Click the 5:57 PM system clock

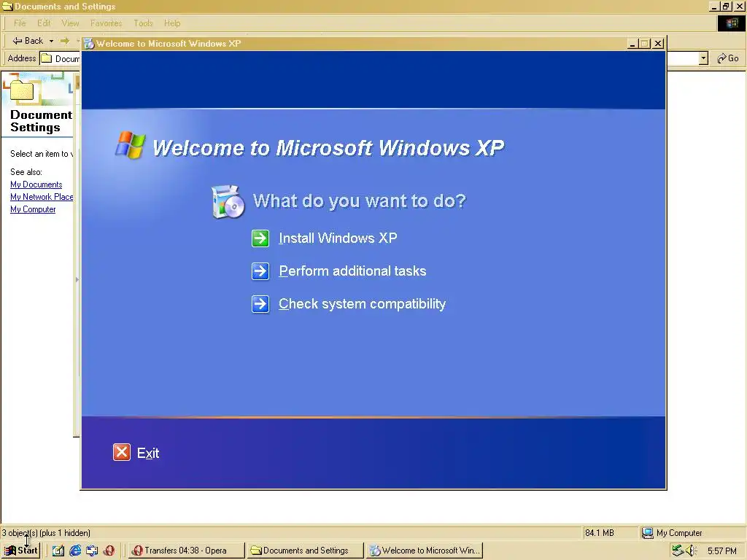point(721,551)
